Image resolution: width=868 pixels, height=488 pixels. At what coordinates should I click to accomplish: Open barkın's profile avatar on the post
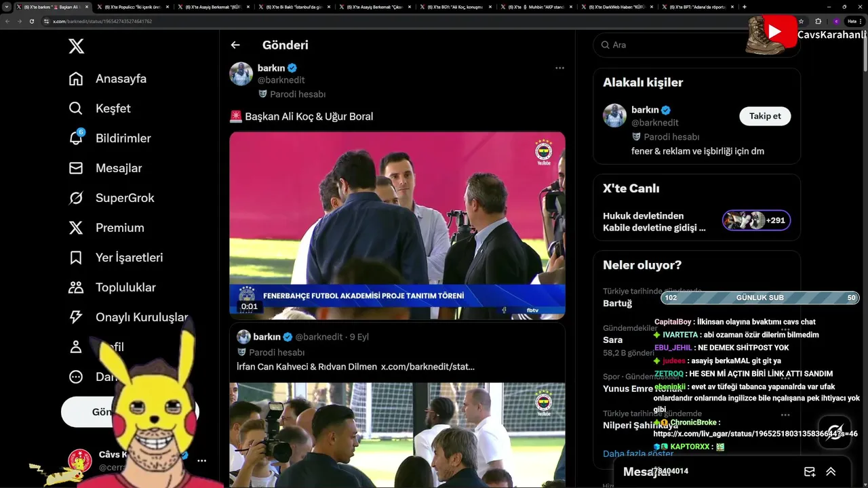[x=241, y=74]
